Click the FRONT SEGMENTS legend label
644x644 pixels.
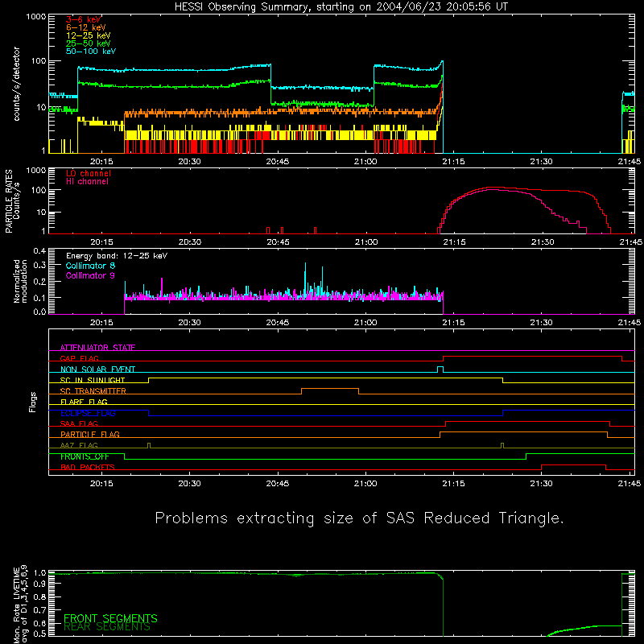click(x=110, y=618)
